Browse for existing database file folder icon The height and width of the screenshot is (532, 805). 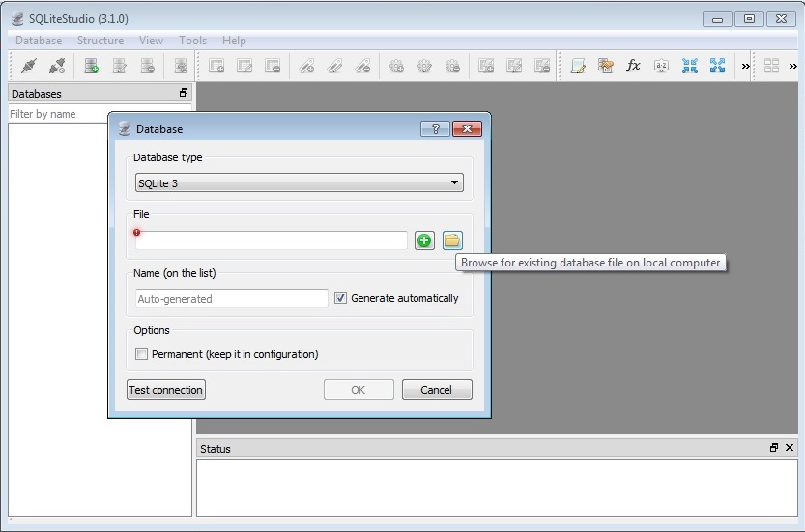[452, 240]
